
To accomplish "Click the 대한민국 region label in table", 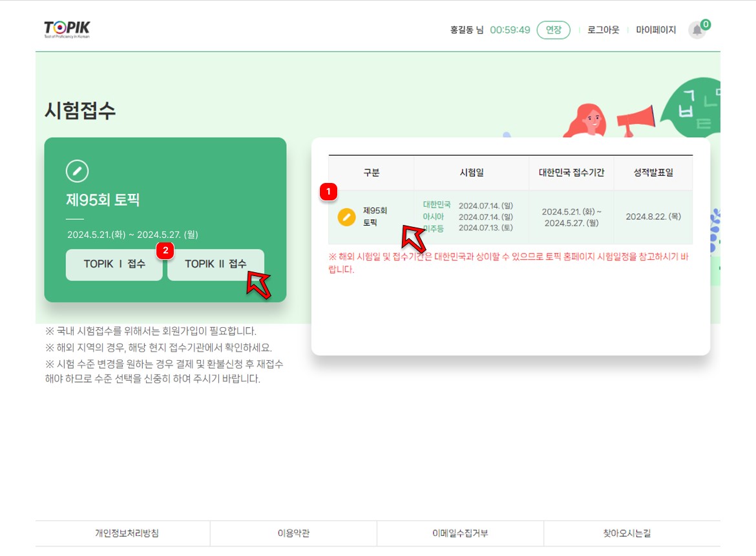I will 437,205.
